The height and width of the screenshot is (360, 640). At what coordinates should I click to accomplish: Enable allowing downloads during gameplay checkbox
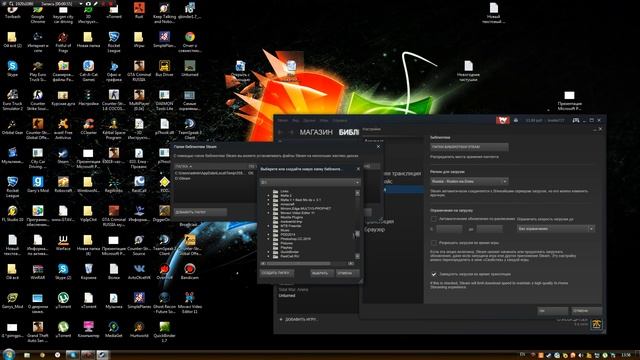pyautogui.click(x=433, y=243)
